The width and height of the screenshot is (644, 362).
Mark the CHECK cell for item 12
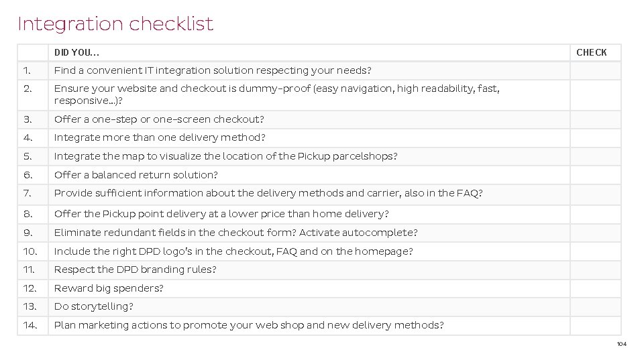tap(596, 288)
